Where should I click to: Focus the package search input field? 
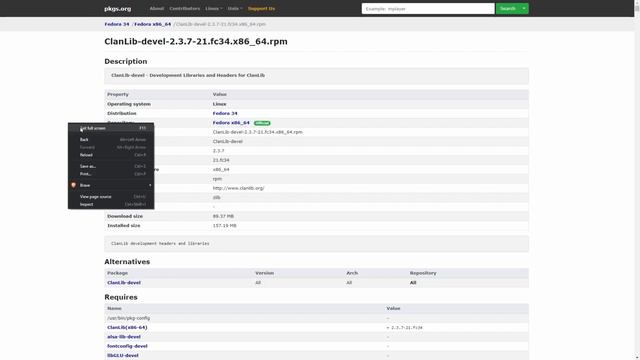pyautogui.click(x=428, y=9)
